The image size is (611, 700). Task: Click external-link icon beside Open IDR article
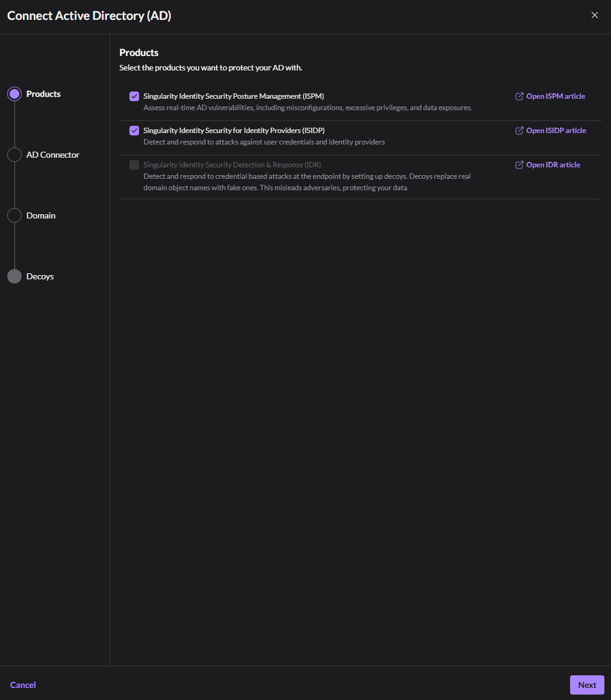520,165
